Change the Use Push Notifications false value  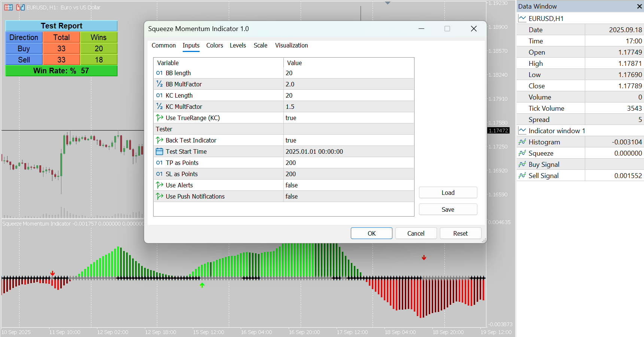(349, 196)
